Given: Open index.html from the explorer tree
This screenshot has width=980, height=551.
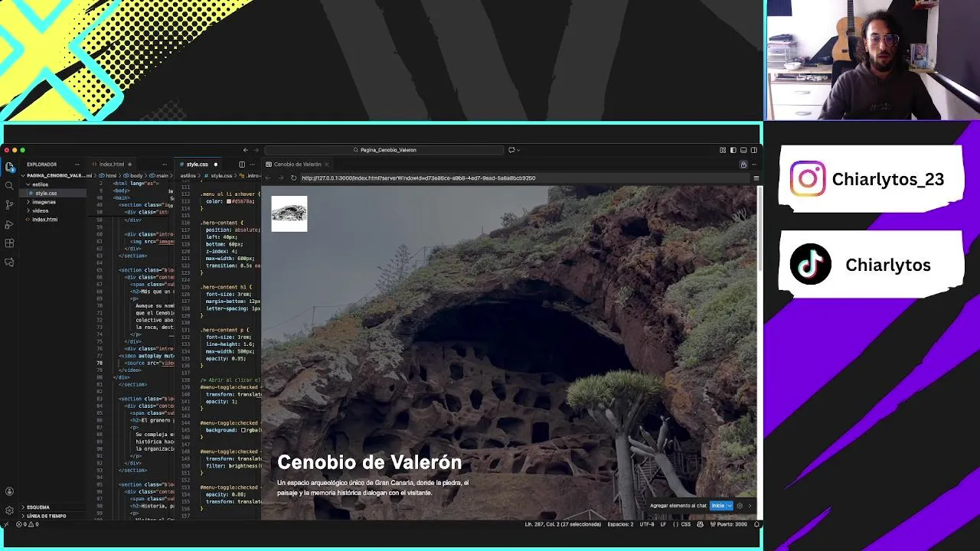Looking at the screenshot, I should 44,220.
